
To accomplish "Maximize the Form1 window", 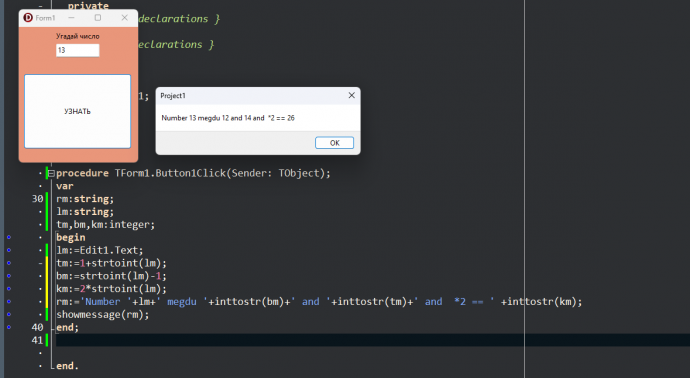I will [98, 18].
